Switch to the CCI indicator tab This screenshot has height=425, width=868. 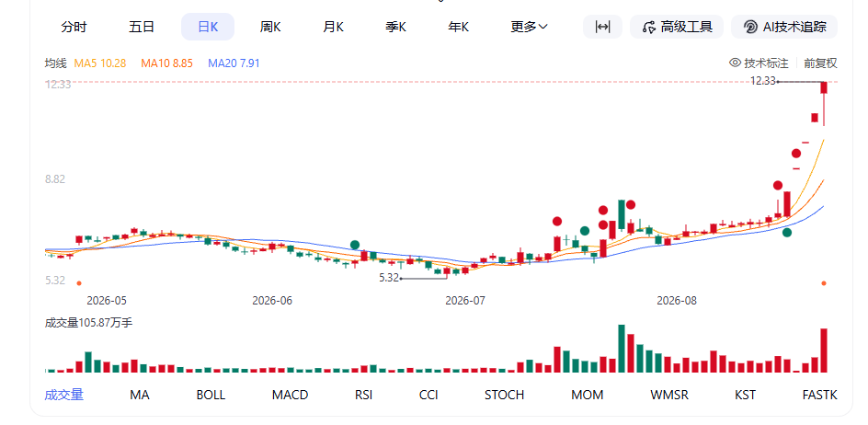pos(428,395)
